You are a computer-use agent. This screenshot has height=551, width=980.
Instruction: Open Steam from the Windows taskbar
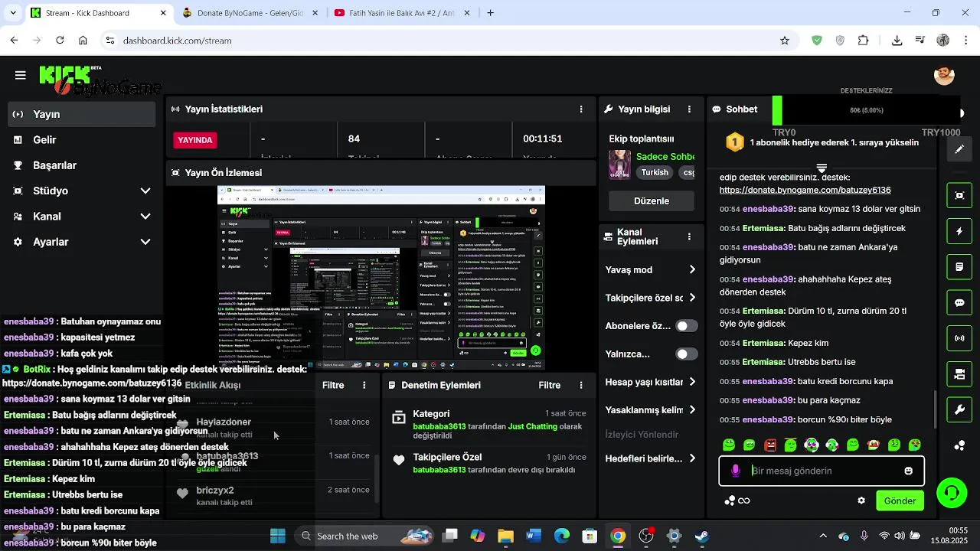click(702, 536)
